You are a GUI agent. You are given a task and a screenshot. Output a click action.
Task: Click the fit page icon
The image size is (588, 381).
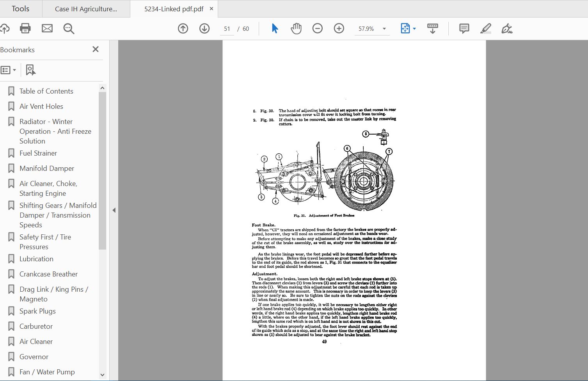[405, 28]
